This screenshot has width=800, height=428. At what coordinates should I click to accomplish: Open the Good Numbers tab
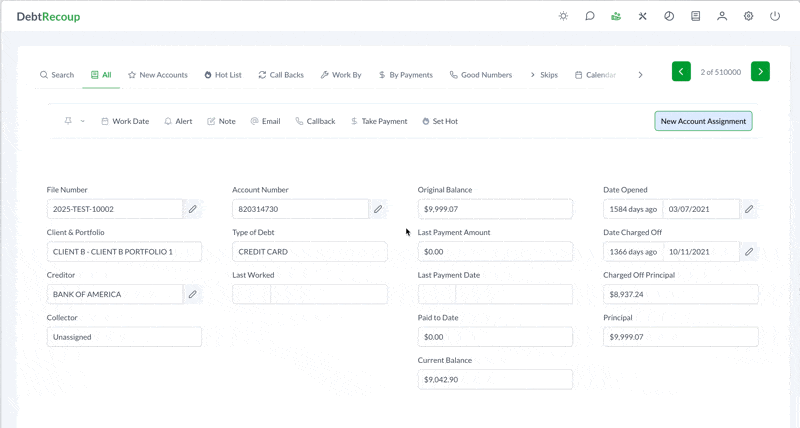click(480, 75)
